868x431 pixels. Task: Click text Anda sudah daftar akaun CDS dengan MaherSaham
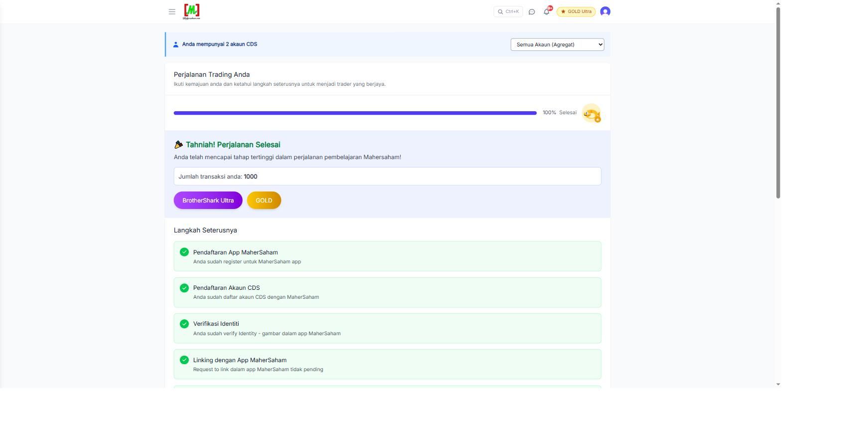[256, 297]
